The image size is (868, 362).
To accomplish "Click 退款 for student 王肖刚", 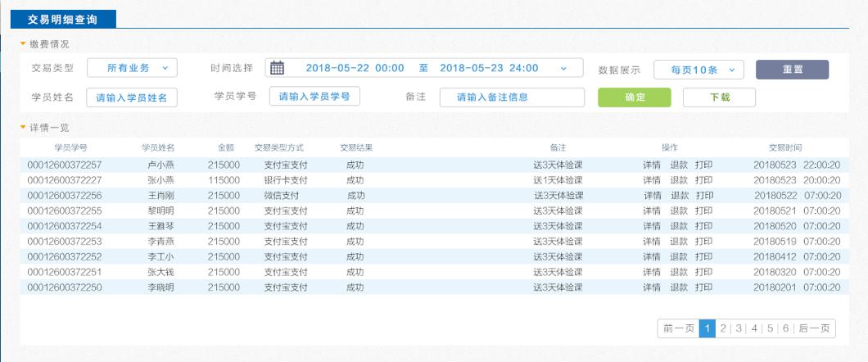I will tap(680, 196).
